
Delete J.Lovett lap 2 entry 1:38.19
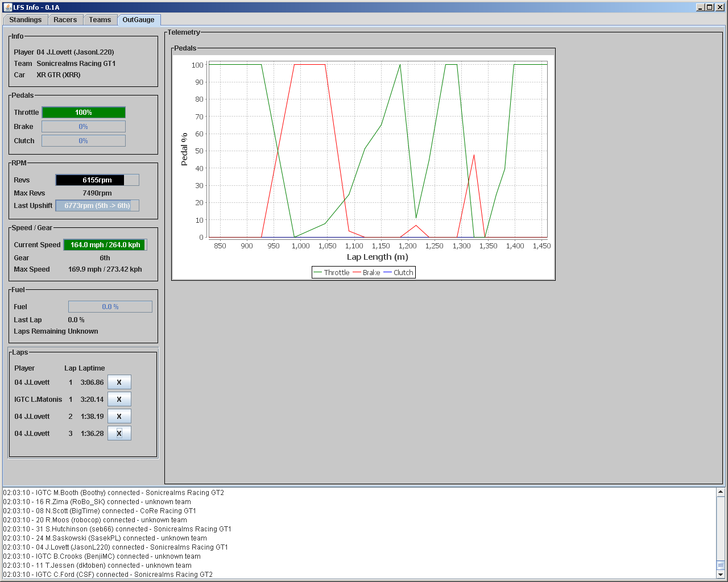(119, 417)
